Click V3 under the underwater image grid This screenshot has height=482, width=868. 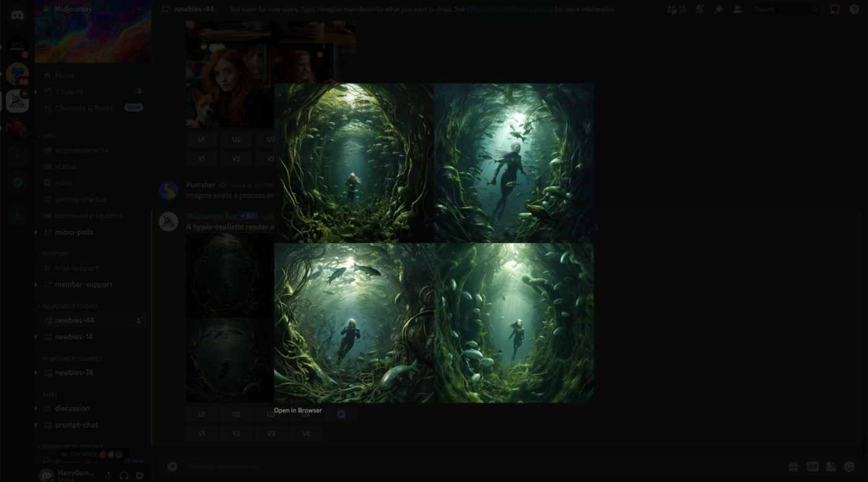tap(271, 434)
